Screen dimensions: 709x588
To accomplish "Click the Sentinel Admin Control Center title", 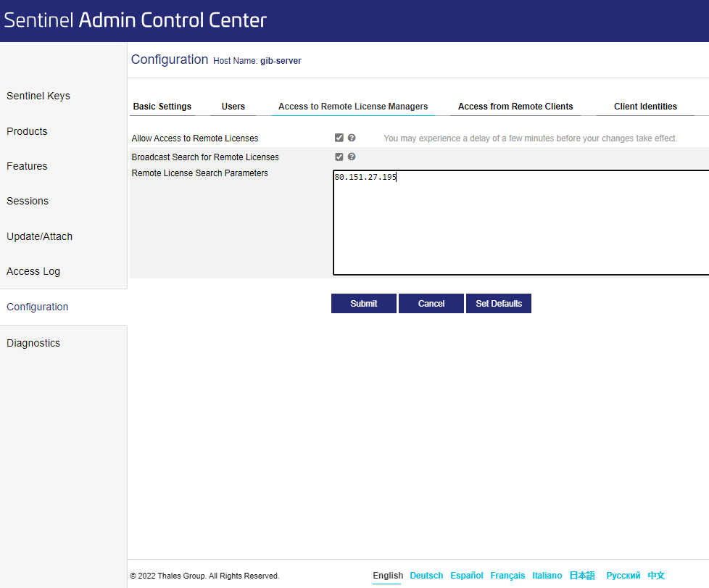I will tap(135, 20).
